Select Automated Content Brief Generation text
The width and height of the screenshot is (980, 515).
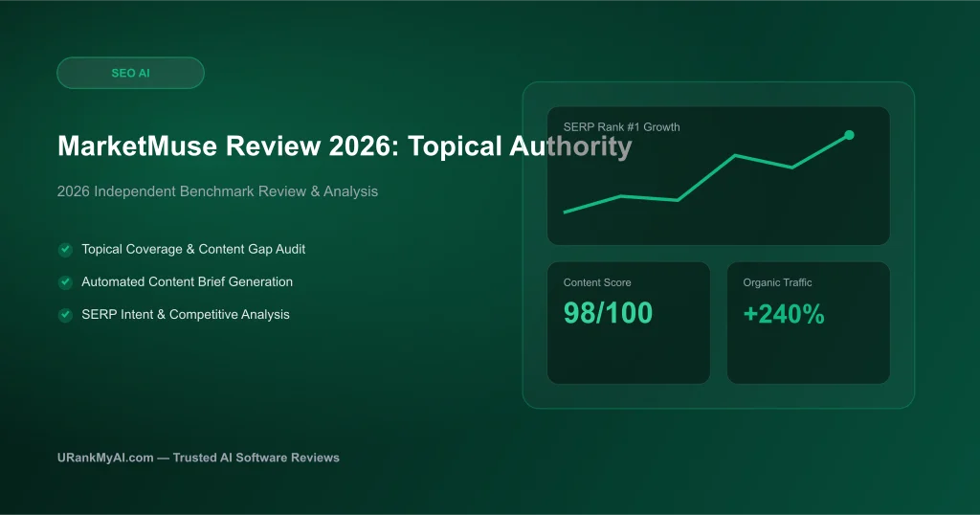[187, 281]
